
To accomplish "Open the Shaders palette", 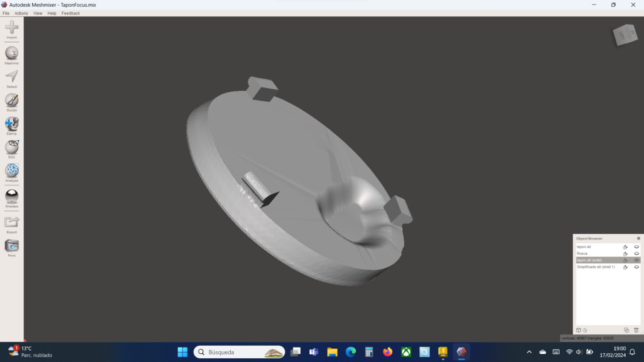I will 11,198.
